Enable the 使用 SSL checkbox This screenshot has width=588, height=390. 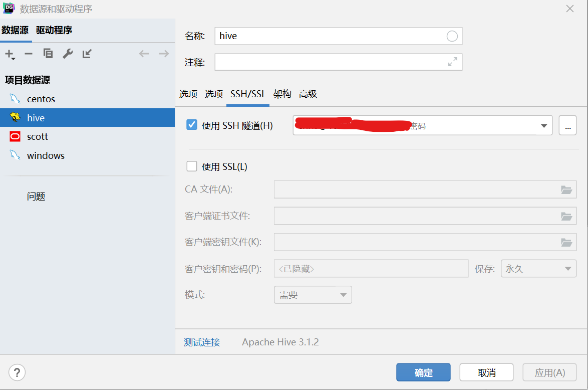coord(192,166)
